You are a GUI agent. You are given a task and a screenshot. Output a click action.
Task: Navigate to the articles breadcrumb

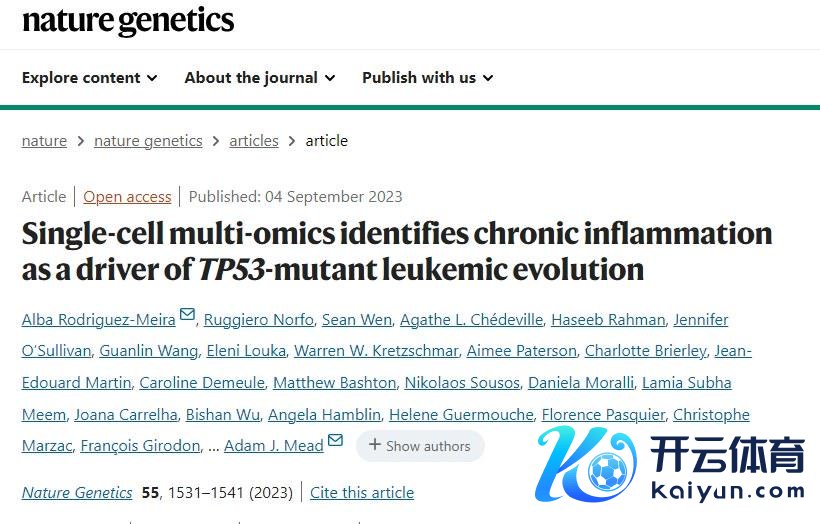[x=254, y=141]
